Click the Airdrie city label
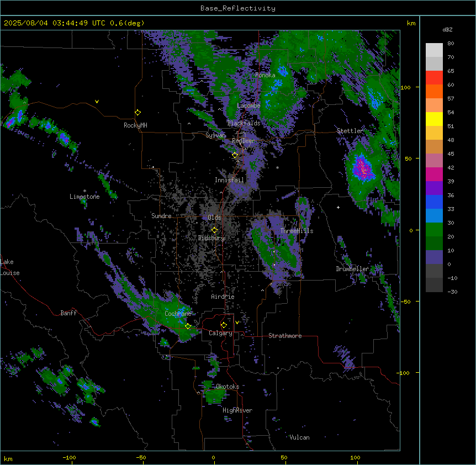Viewport: 476px width, 465px height. click(223, 297)
